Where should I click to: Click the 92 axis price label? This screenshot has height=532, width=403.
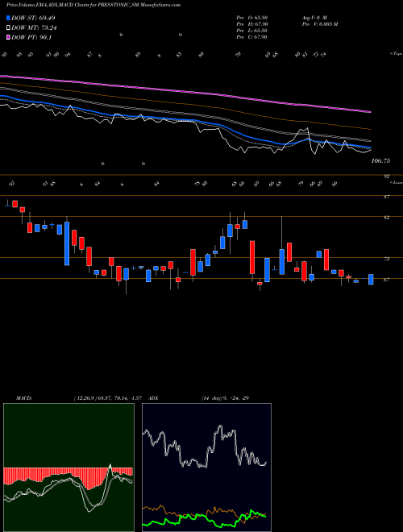point(386,176)
